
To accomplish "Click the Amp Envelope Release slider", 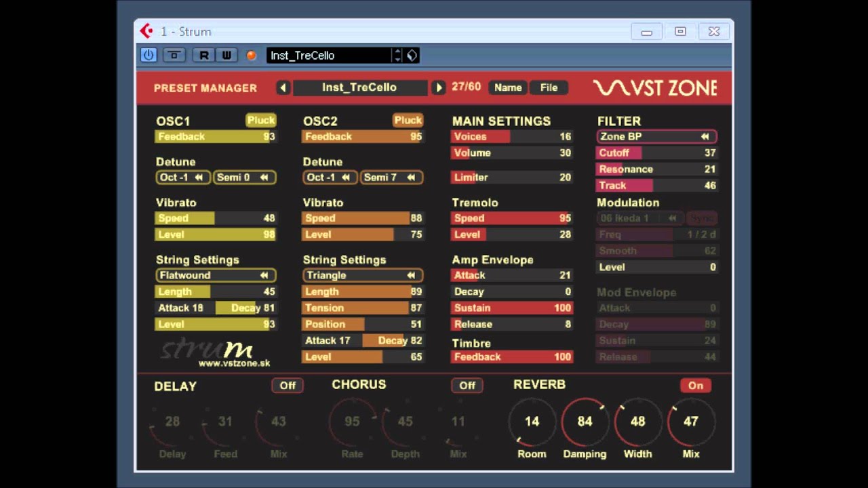I will click(512, 324).
